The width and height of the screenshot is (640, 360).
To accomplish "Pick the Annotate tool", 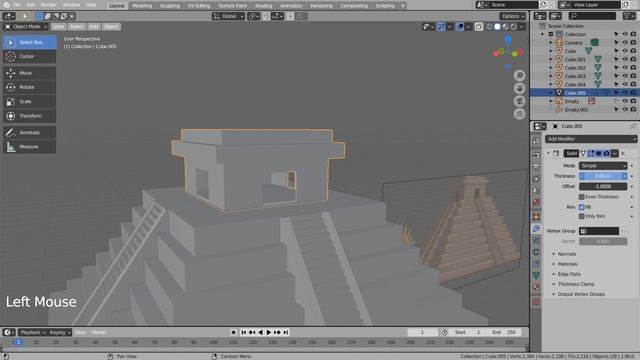I will (29, 132).
